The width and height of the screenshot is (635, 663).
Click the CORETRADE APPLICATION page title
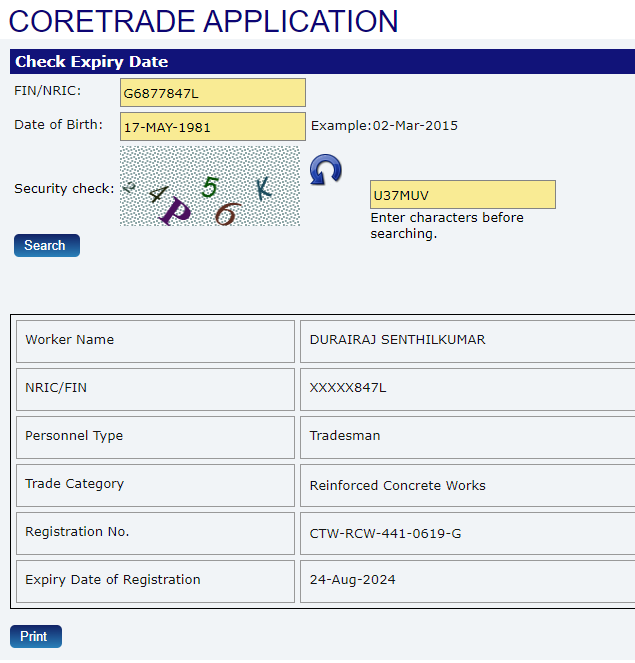pos(204,21)
